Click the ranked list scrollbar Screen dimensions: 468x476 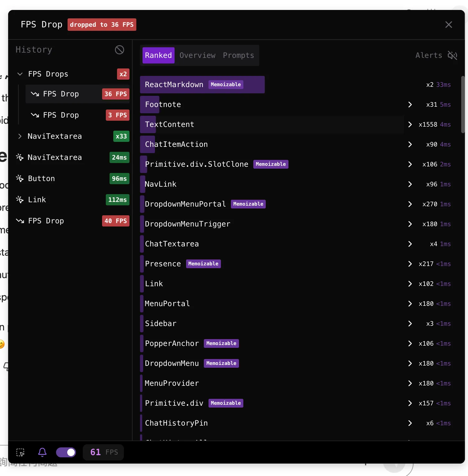tap(463, 105)
